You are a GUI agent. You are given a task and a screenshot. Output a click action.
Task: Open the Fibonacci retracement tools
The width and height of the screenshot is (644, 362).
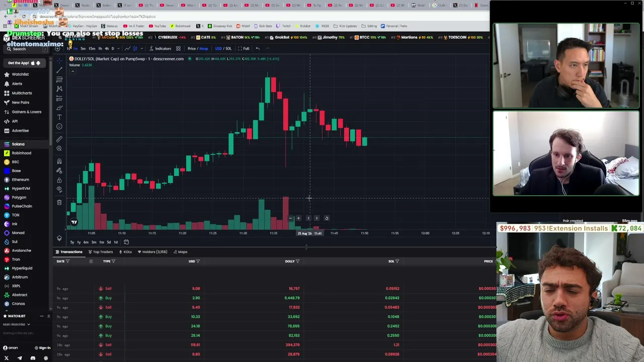(x=59, y=79)
